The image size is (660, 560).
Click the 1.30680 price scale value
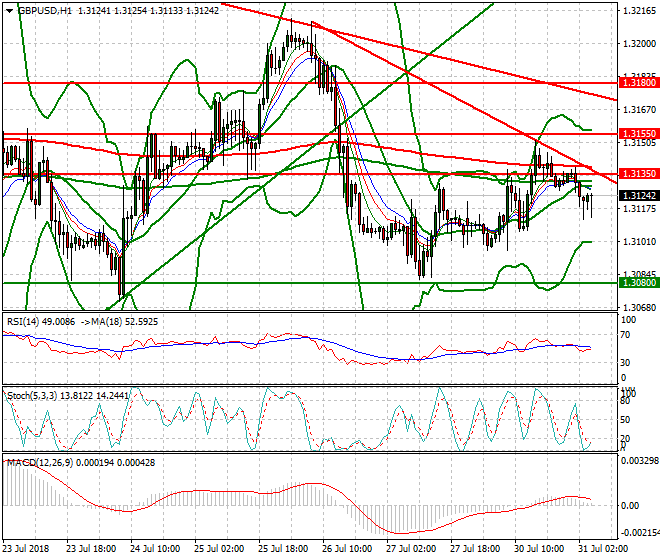tap(639, 308)
